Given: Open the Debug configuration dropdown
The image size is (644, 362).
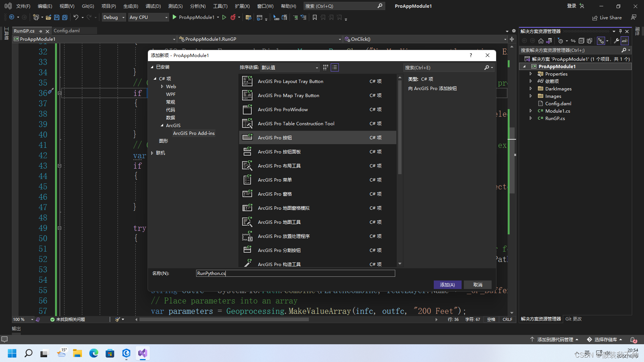Looking at the screenshot, I should click(114, 17).
